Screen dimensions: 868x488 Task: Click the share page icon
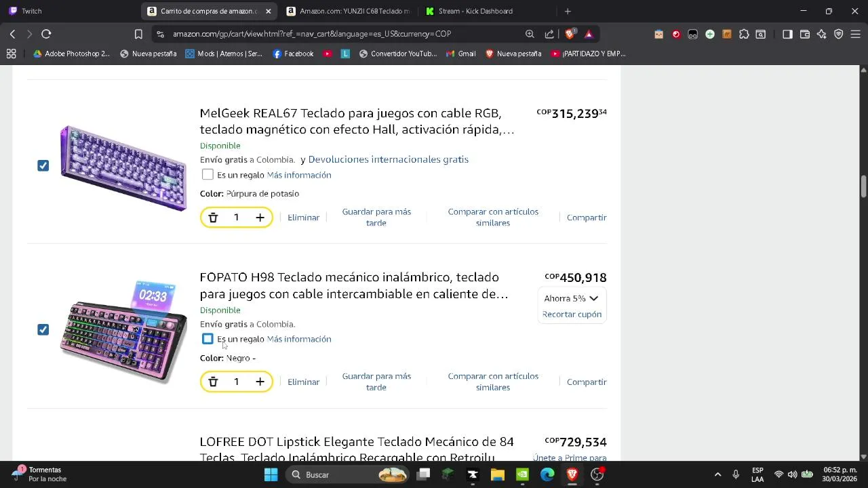pos(549,34)
